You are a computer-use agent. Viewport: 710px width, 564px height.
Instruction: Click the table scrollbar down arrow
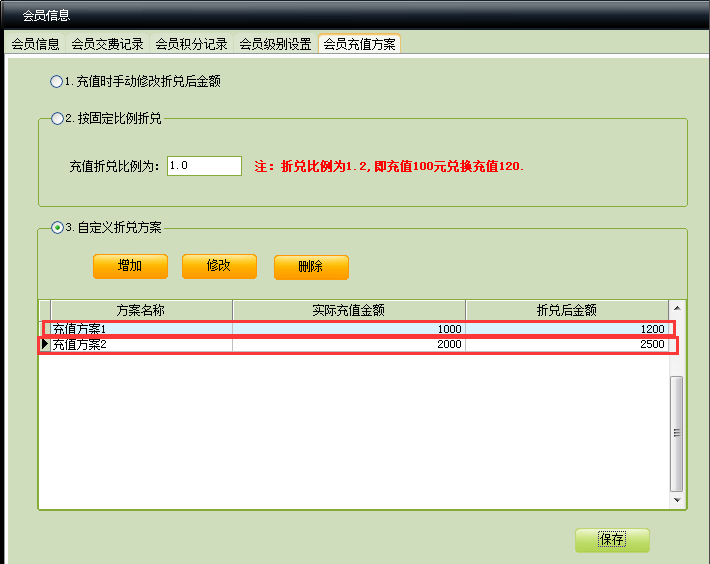[x=677, y=500]
